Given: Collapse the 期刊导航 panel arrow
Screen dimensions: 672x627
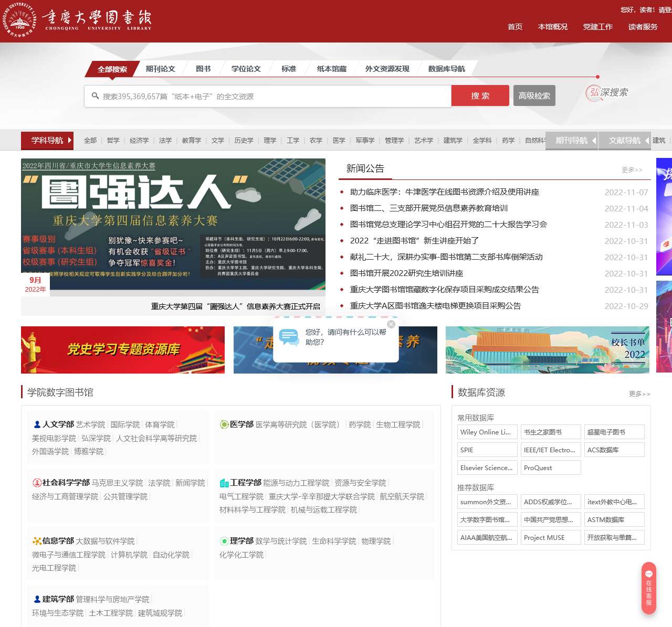Looking at the screenshot, I should tap(594, 140).
